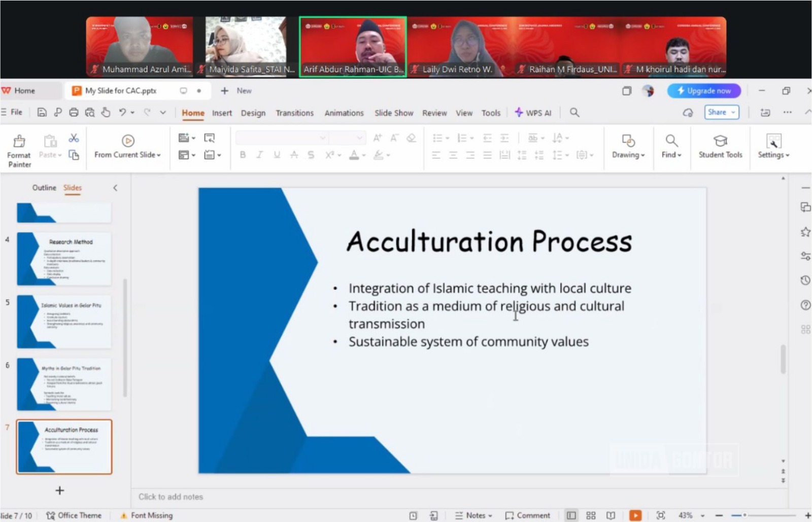Screen dimensions: 812x522
Task: Expand the Drawing dropdown
Action: point(628,146)
